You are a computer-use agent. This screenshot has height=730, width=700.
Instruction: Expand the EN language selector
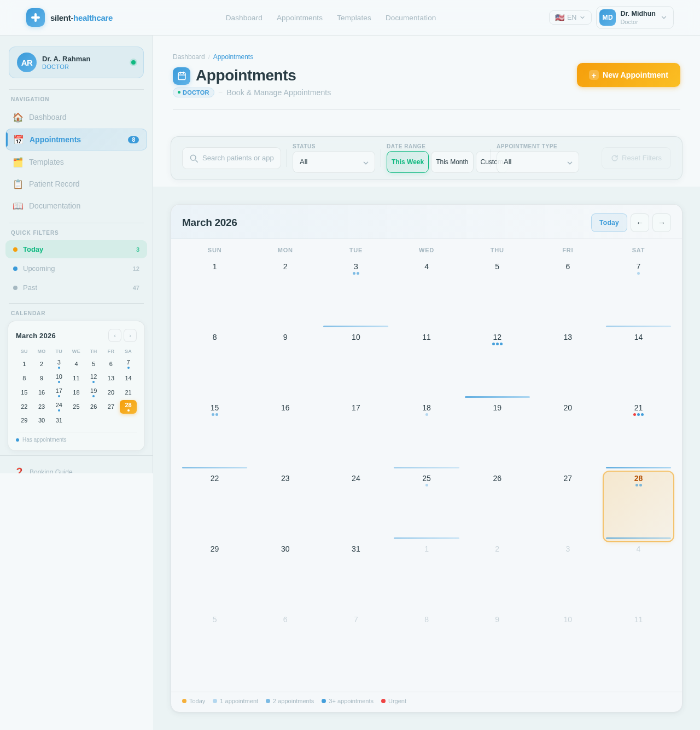(x=570, y=17)
